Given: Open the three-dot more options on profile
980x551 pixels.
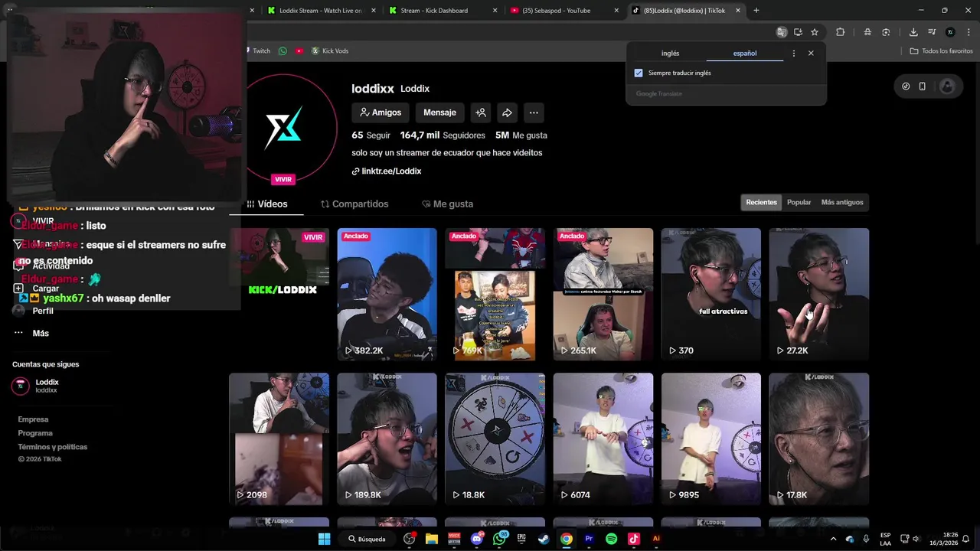Looking at the screenshot, I should [x=534, y=112].
